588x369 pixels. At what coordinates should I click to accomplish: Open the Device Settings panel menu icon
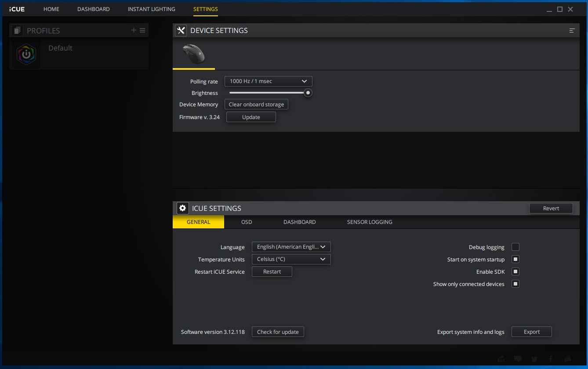click(x=572, y=30)
